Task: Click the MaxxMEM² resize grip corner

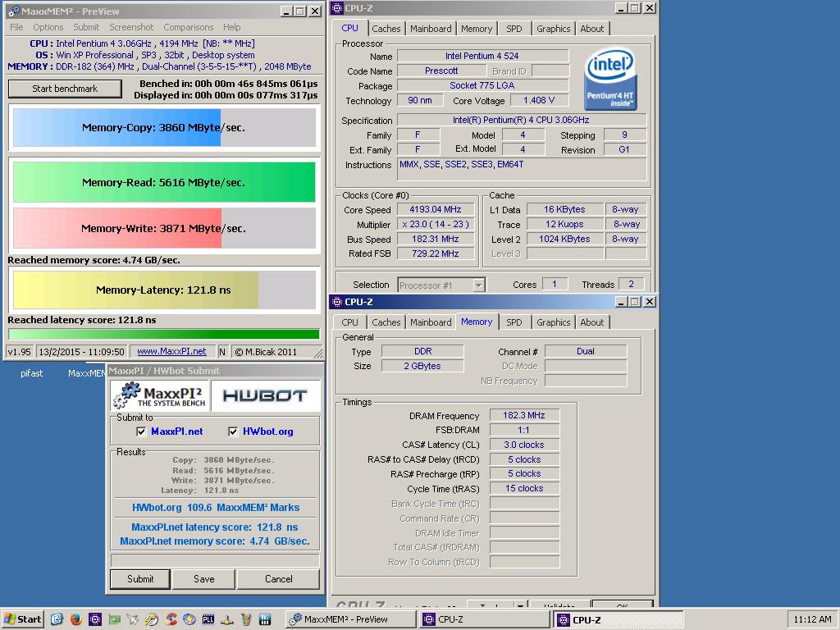Action: click(x=318, y=353)
